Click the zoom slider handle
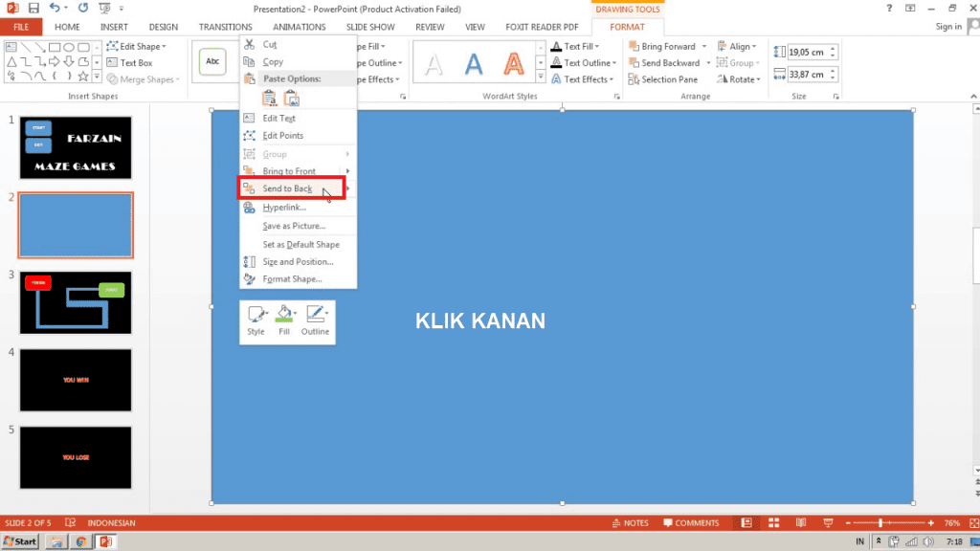The width and height of the screenshot is (980, 551). 880,523
